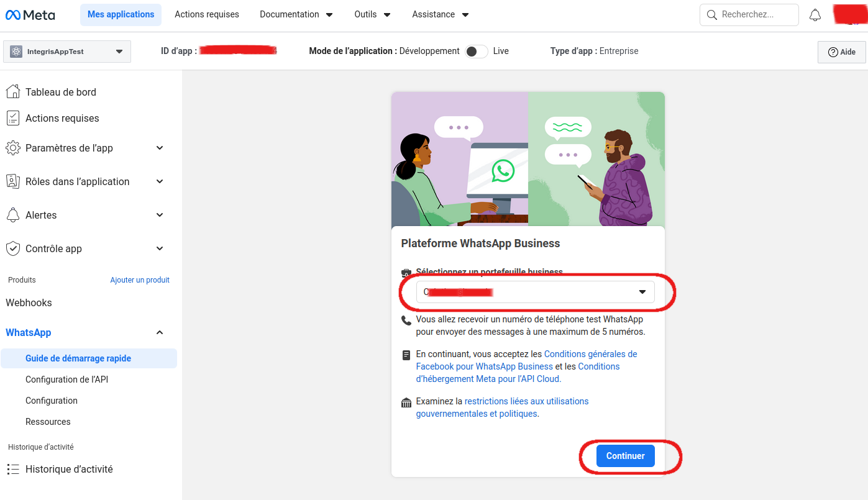Open the IntegrisAppTest app selector dropdown
Screen dimensions: 868x500
click(x=67, y=52)
